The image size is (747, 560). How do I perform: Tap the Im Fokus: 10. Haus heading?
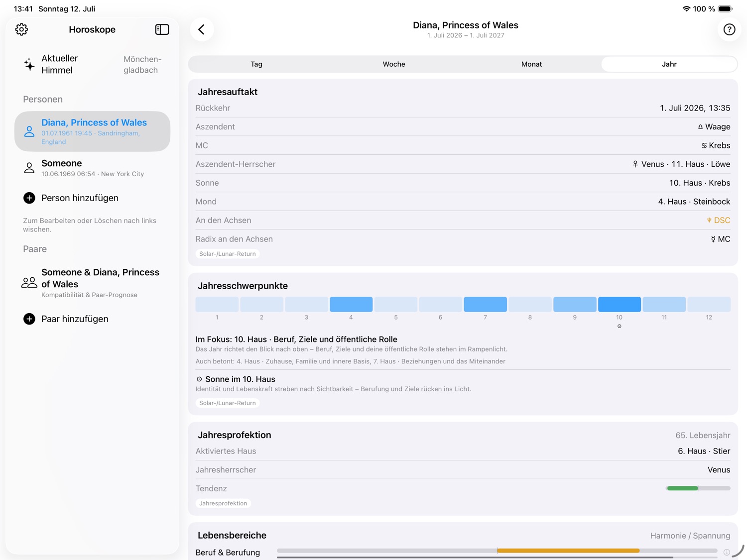pos(296,339)
